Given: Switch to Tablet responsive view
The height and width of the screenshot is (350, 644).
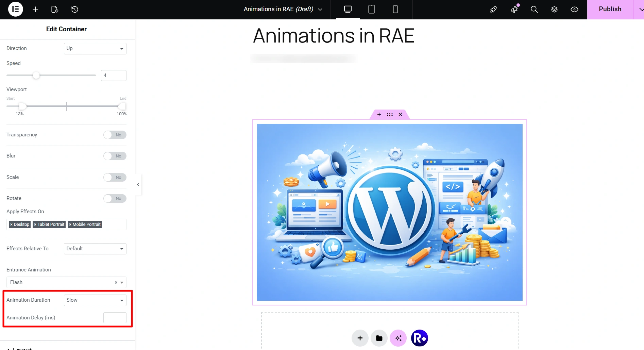Looking at the screenshot, I should click(372, 10).
